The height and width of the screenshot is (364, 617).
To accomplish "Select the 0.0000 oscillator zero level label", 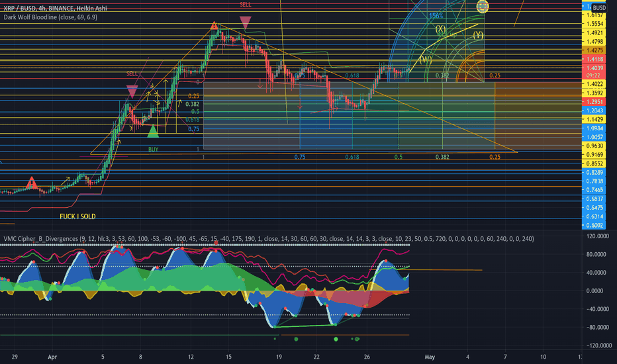I will point(594,291).
